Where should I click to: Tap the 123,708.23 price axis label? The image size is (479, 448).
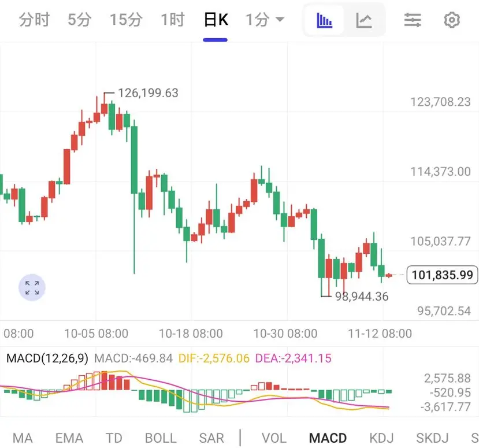coord(440,102)
